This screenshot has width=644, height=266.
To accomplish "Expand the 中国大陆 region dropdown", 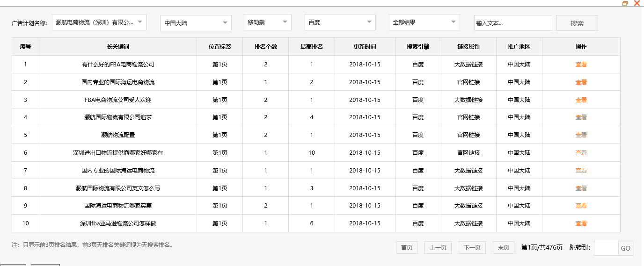I will tap(196, 22).
